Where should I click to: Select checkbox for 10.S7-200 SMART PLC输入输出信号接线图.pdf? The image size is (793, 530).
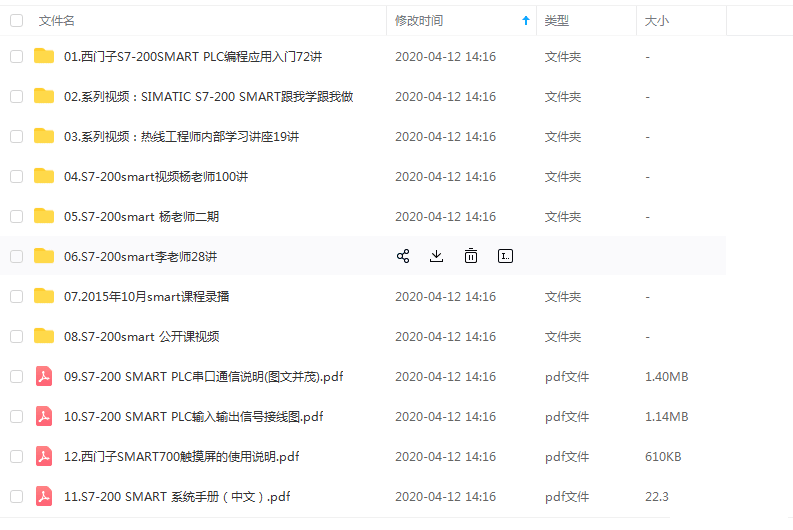pos(16,416)
